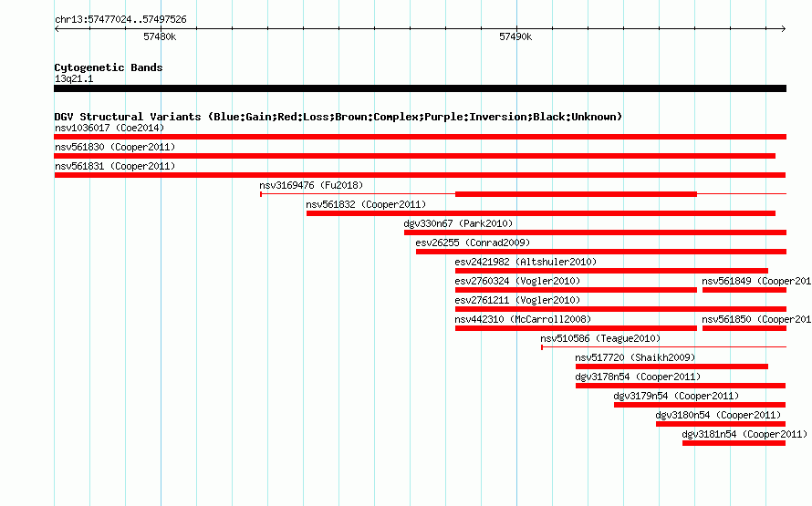Click the nsv1036017 (Coe2014) variant label

click(109, 128)
